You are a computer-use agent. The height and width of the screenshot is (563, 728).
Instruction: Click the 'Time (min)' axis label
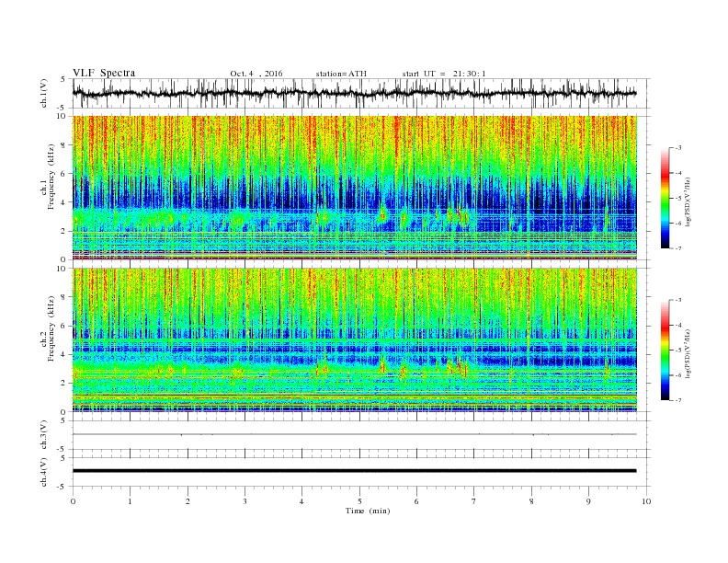pos(368,511)
